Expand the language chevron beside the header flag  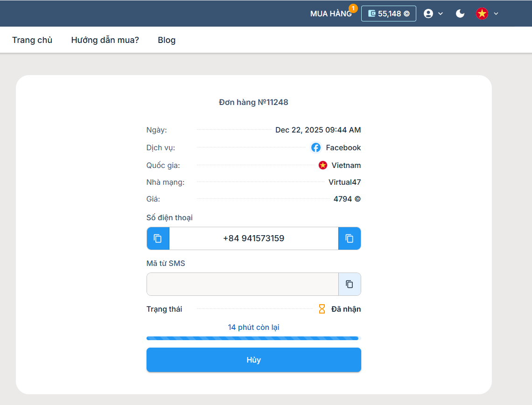coord(496,14)
